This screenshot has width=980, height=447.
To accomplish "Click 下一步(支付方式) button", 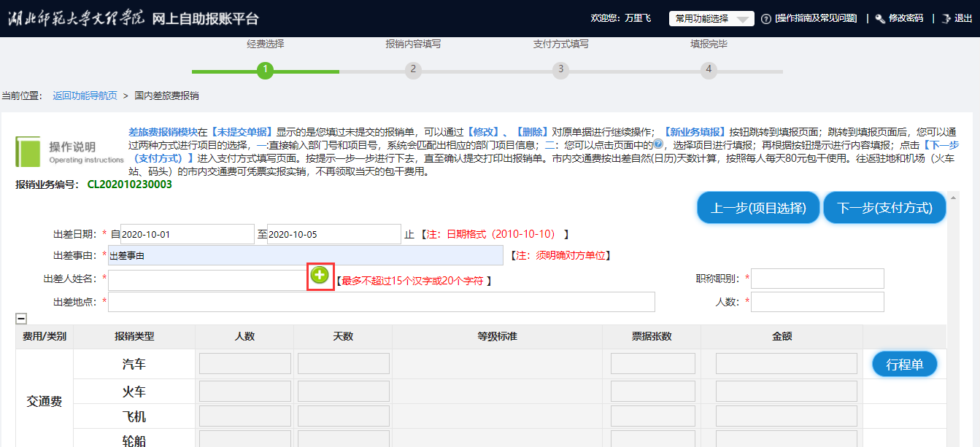I will (x=884, y=208).
